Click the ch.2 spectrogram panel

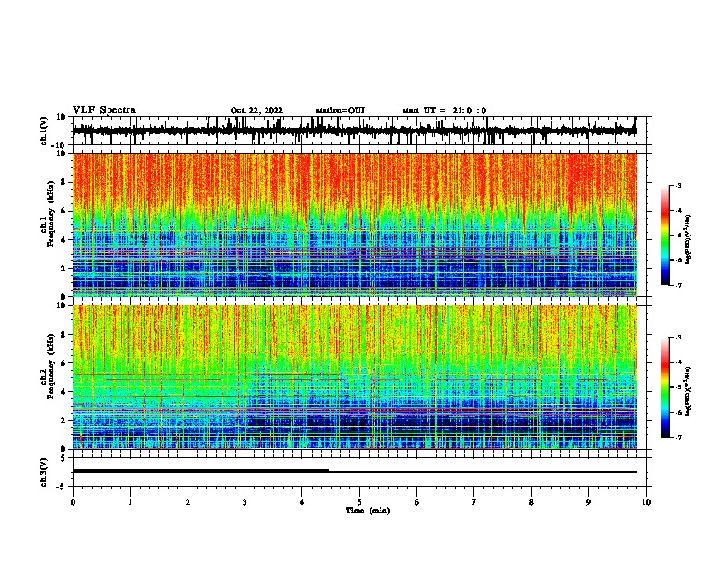point(354,377)
